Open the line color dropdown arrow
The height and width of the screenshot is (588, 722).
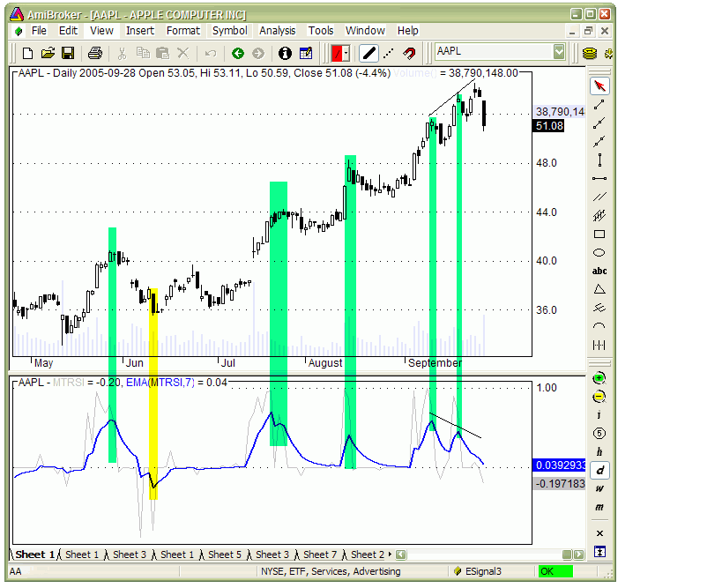pyautogui.click(x=346, y=54)
